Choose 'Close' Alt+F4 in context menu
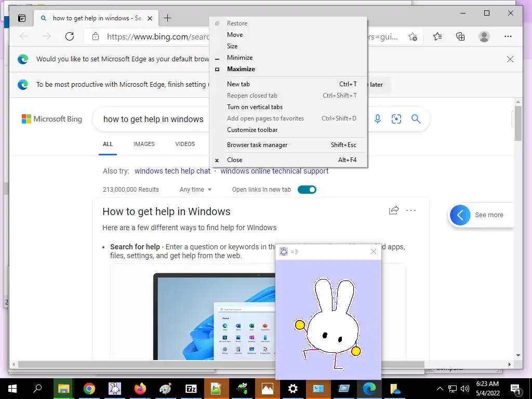 coord(288,160)
